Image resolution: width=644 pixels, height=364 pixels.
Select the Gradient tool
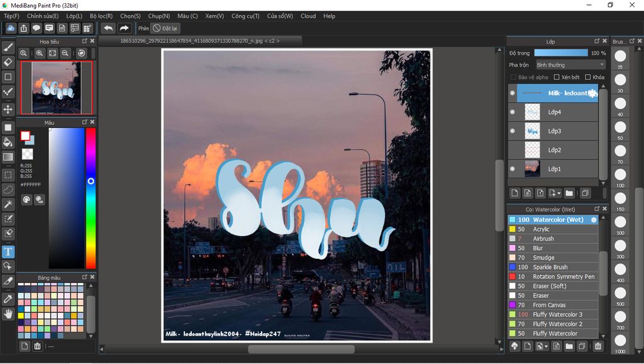coord(8,157)
